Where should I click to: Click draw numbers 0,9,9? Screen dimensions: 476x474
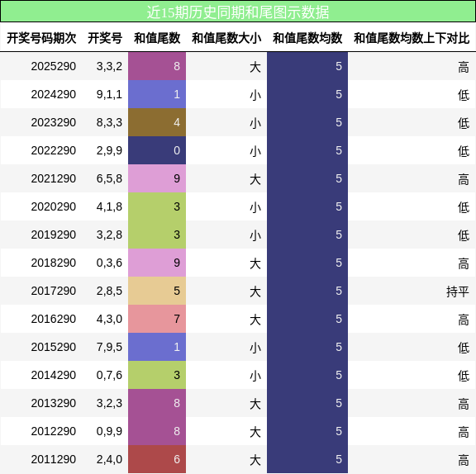pos(109,431)
